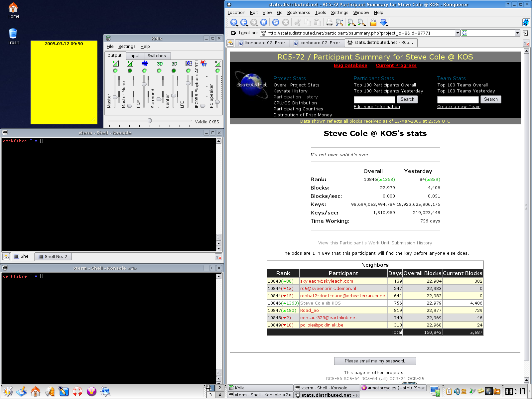Select the Google search provider icon
The image size is (532, 399).
[465, 33]
